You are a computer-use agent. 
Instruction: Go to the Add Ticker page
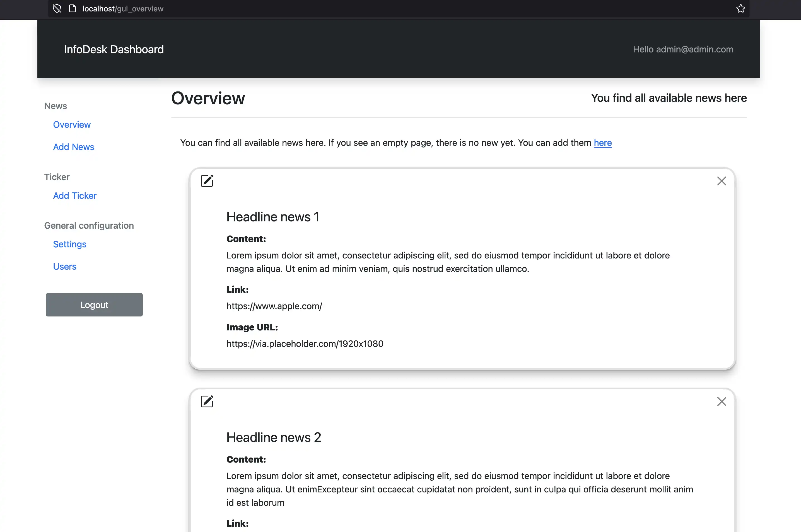coord(75,196)
